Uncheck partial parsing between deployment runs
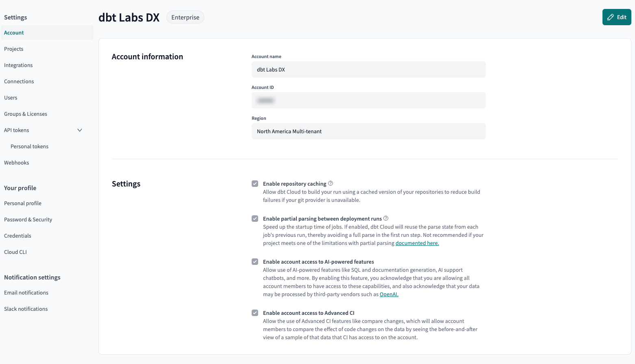Image resolution: width=635 pixels, height=364 pixels. 255,218
